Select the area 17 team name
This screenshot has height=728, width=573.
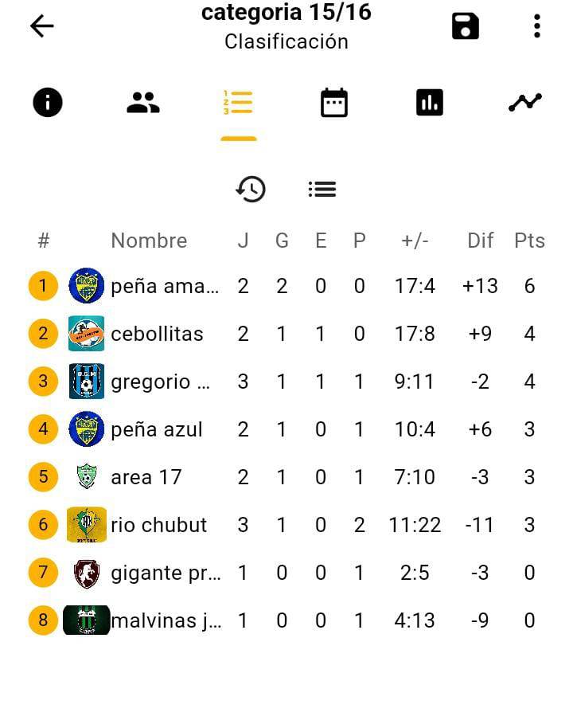(x=146, y=477)
